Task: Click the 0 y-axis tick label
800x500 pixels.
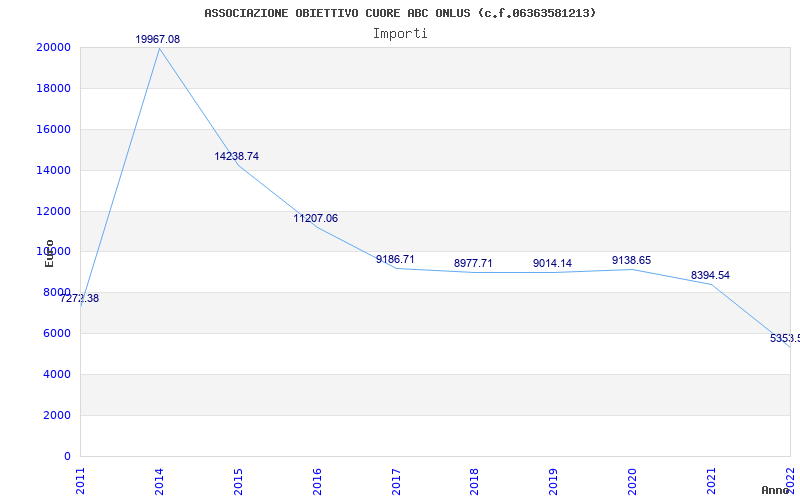Action: 67,456
